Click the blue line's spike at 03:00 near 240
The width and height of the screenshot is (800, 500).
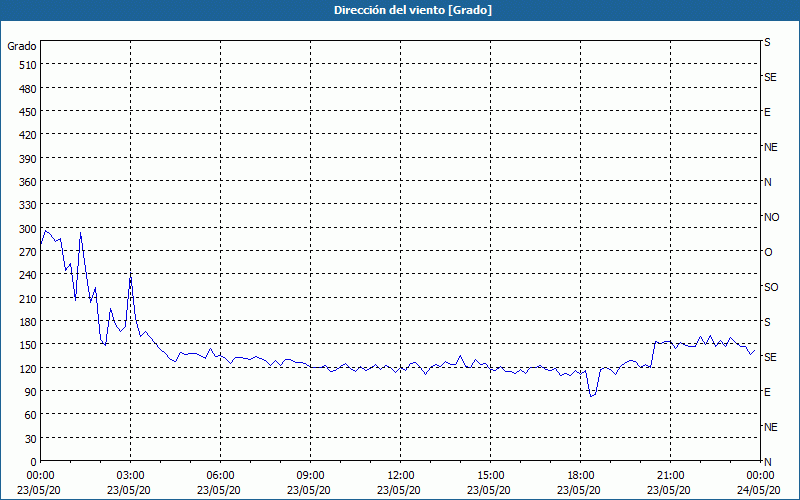pyautogui.click(x=131, y=278)
